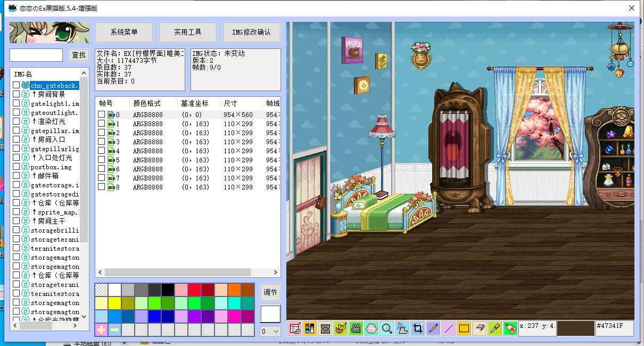This screenshot has width=644, height=346.
Task: Select the eraser tool
Action: [x=478, y=328]
